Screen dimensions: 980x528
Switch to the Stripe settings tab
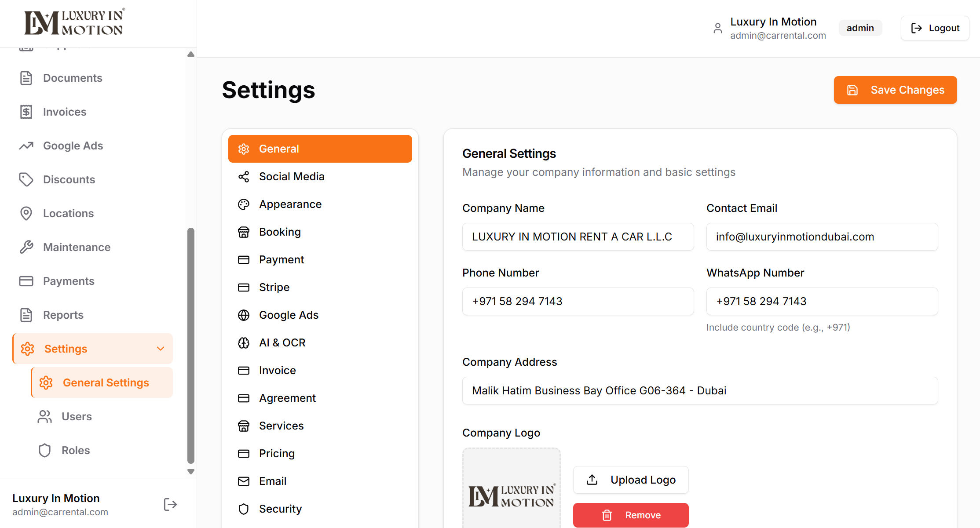pos(274,288)
